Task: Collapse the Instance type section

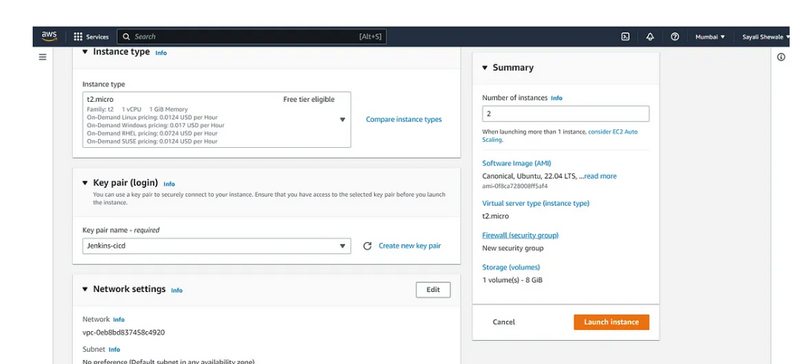Action: (x=85, y=52)
